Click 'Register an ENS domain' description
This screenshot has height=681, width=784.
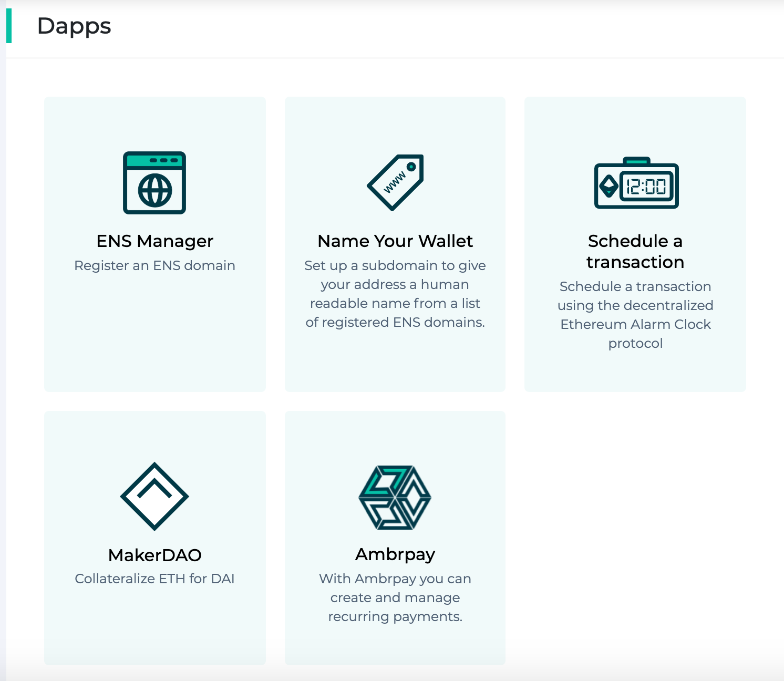click(x=154, y=265)
